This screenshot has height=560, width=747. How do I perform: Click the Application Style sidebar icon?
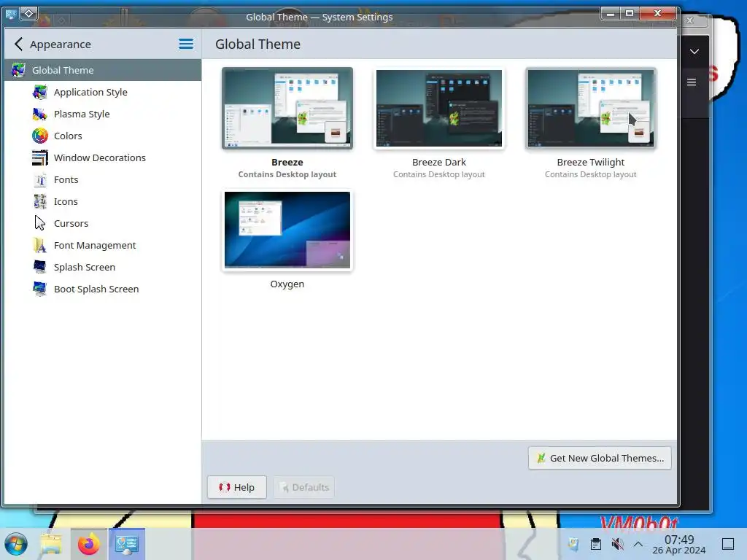(40, 92)
